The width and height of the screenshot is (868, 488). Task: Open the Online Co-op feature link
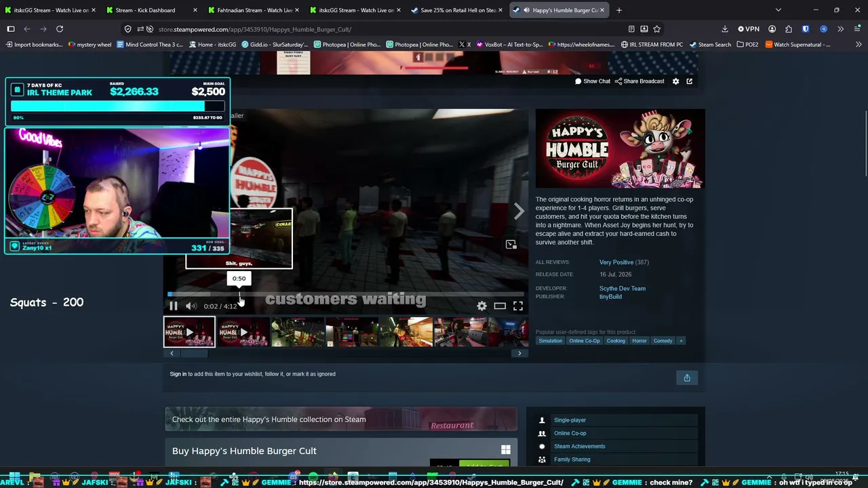tap(570, 433)
